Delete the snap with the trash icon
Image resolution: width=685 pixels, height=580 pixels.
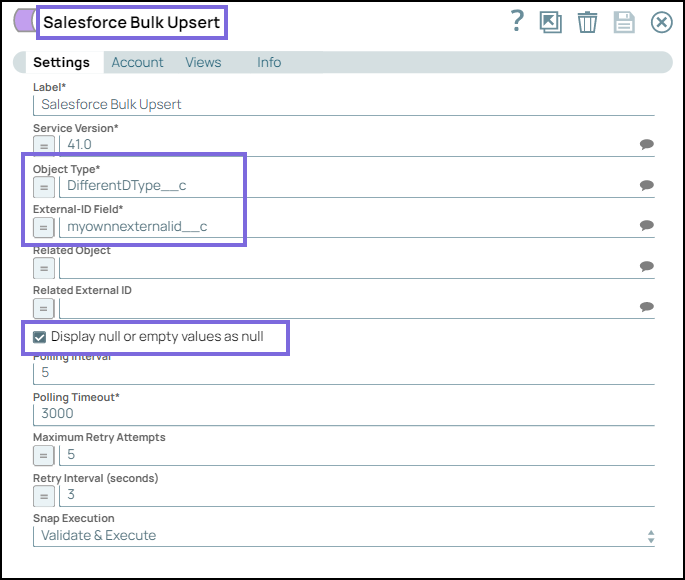tap(587, 22)
